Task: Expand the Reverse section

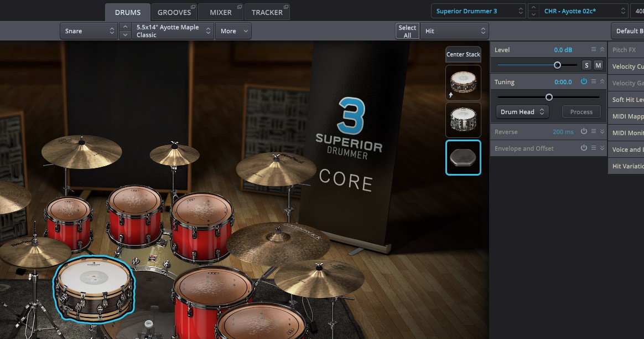Action: click(x=602, y=131)
